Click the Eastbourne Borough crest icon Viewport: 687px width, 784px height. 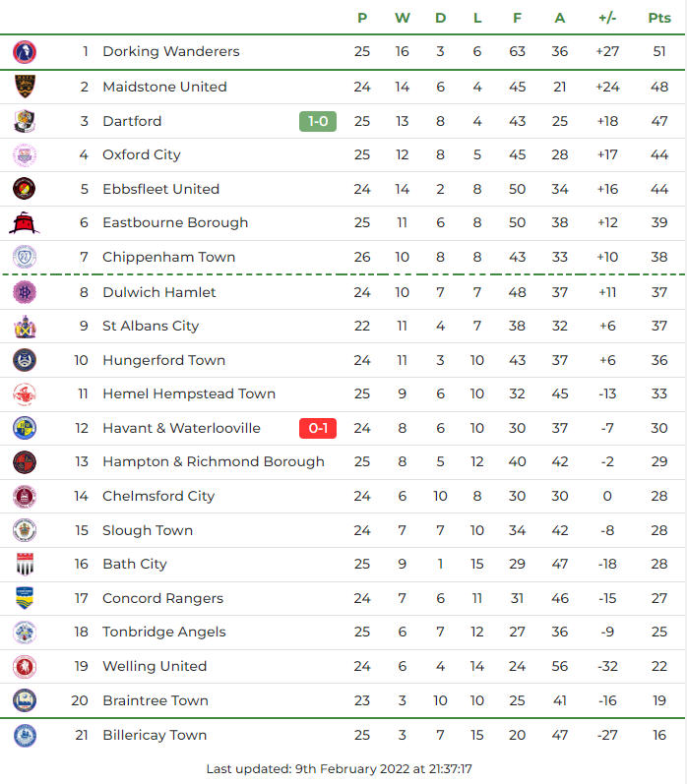click(25, 223)
